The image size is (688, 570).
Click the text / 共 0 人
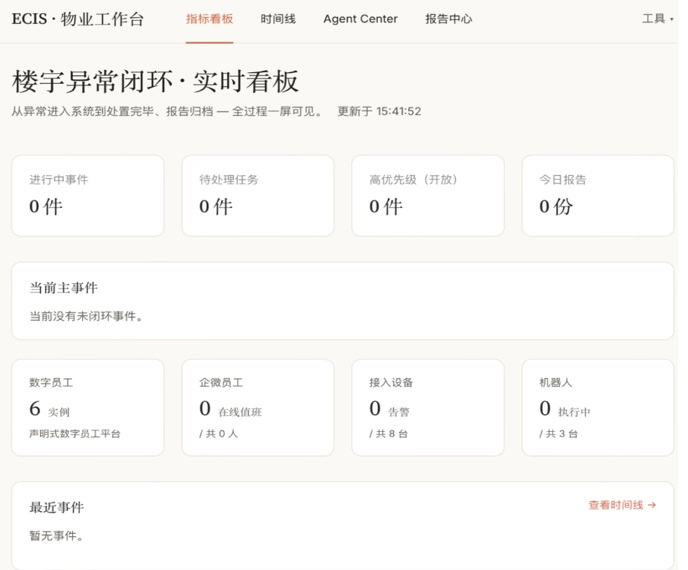(219, 434)
